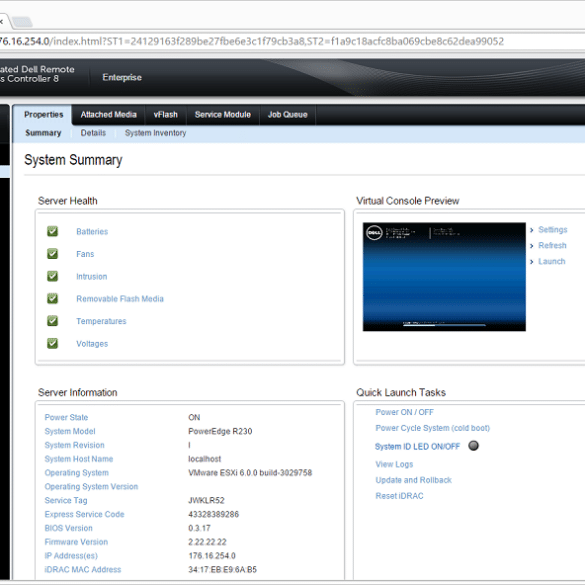Click the iDRAC MAC Address label
585x585 pixels.
[x=83, y=570]
